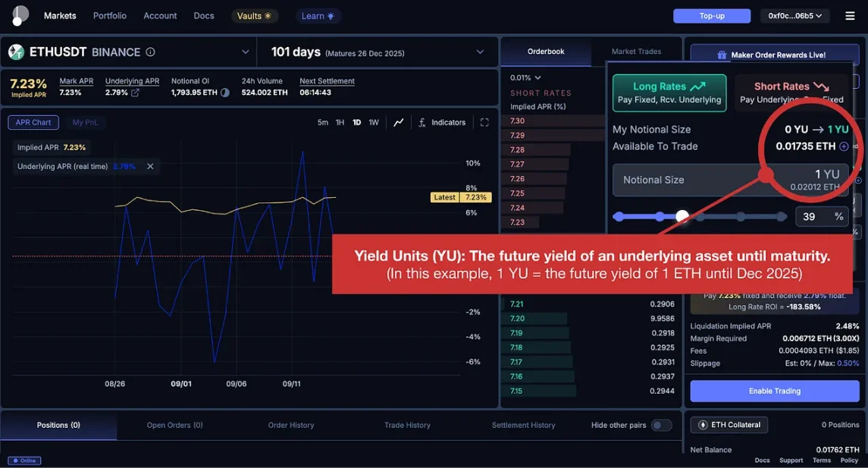This screenshot has height=468, width=868.
Task: Open the Open Orders tab
Action: tap(174, 426)
